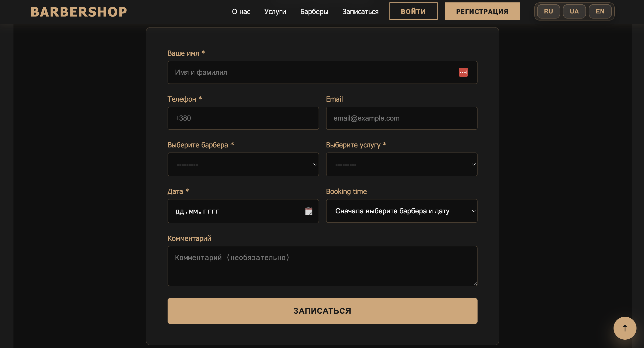Screen dimensions: 644x348
Task: Switch language to RU
Action: click(548, 11)
